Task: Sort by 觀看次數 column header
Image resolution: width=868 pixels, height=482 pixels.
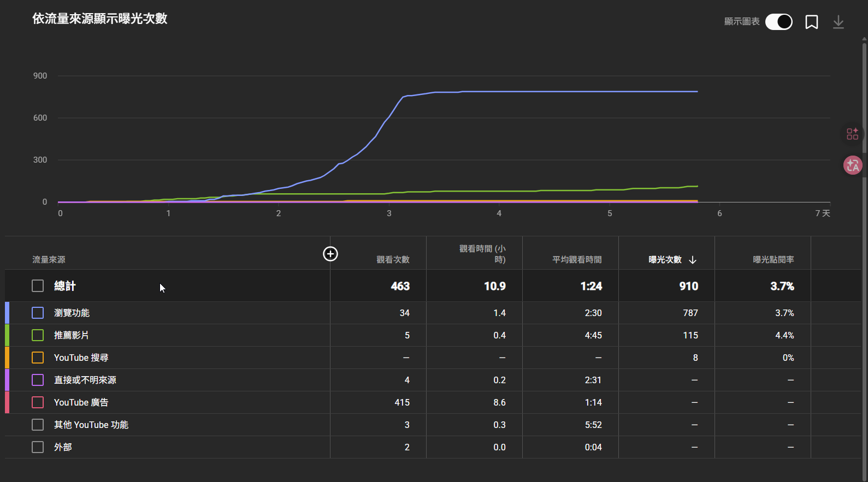Action: point(393,260)
